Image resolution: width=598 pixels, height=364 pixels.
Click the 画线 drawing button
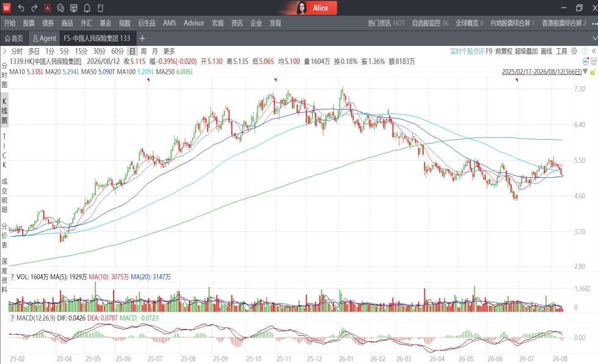[x=547, y=51]
